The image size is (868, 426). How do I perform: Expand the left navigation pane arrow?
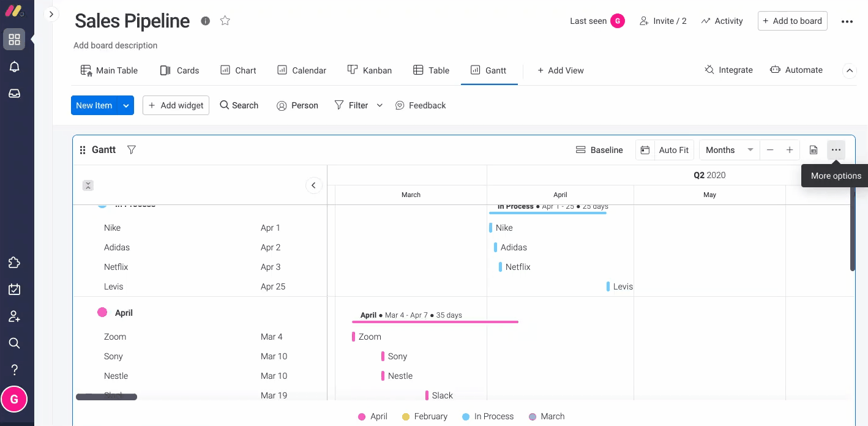(x=51, y=14)
